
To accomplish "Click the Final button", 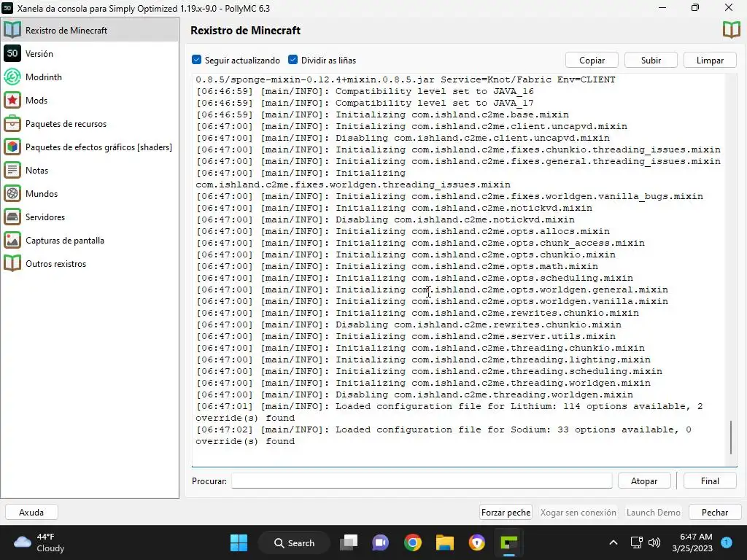I will [x=710, y=481].
